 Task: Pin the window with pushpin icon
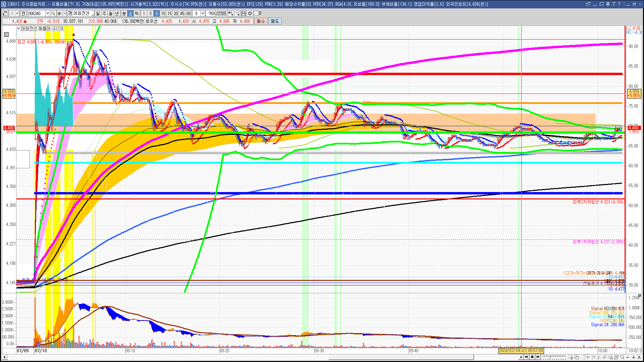click(x=608, y=4)
